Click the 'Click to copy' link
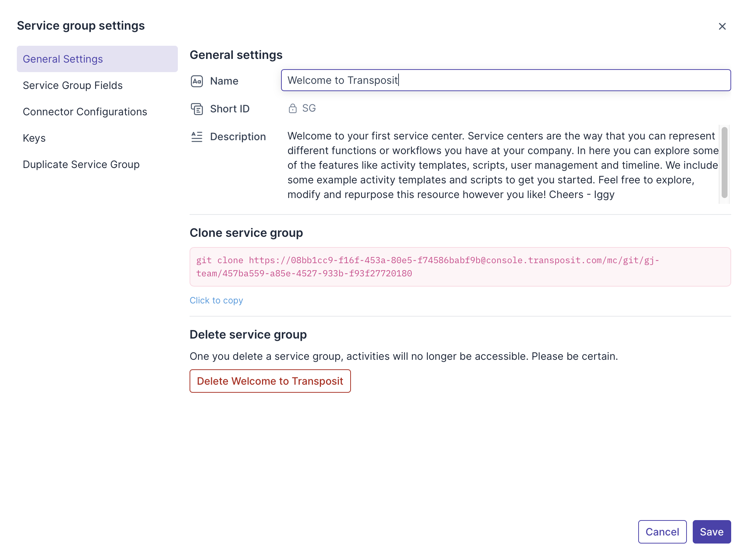 (x=216, y=300)
